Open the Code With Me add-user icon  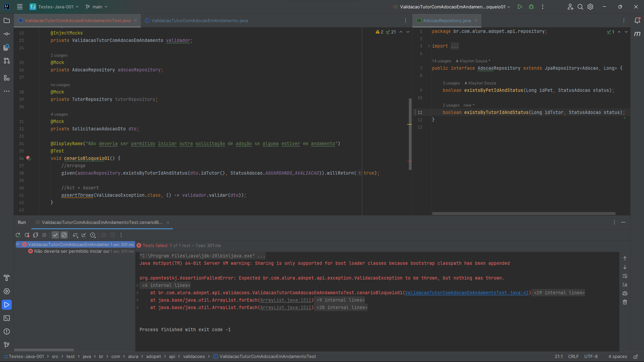point(570,7)
